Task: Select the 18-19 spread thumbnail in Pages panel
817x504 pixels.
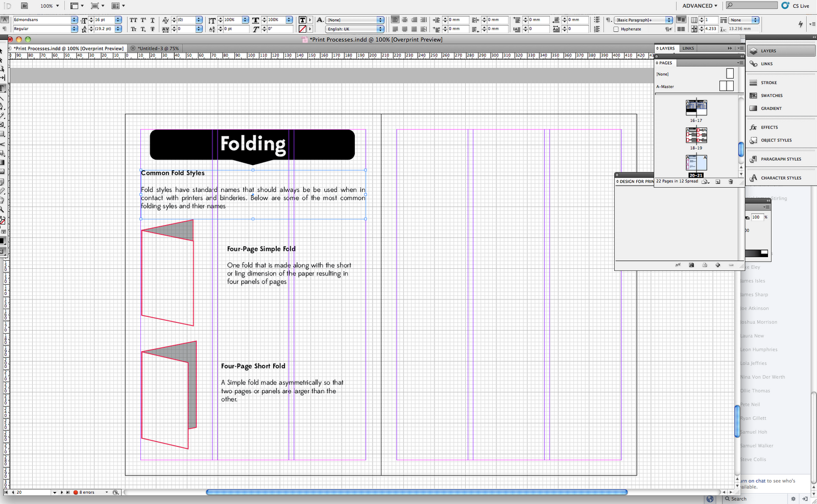Action: click(696, 135)
